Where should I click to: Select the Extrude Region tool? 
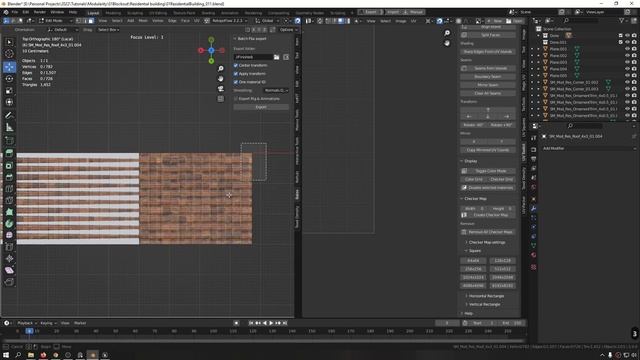coord(9,153)
